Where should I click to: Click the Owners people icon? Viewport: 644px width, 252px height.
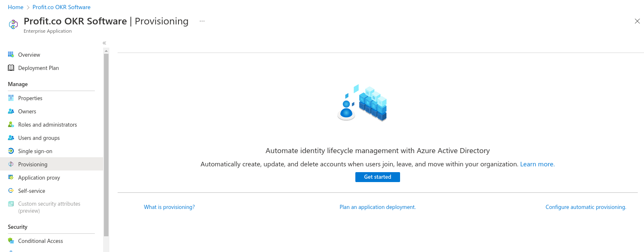click(x=11, y=111)
